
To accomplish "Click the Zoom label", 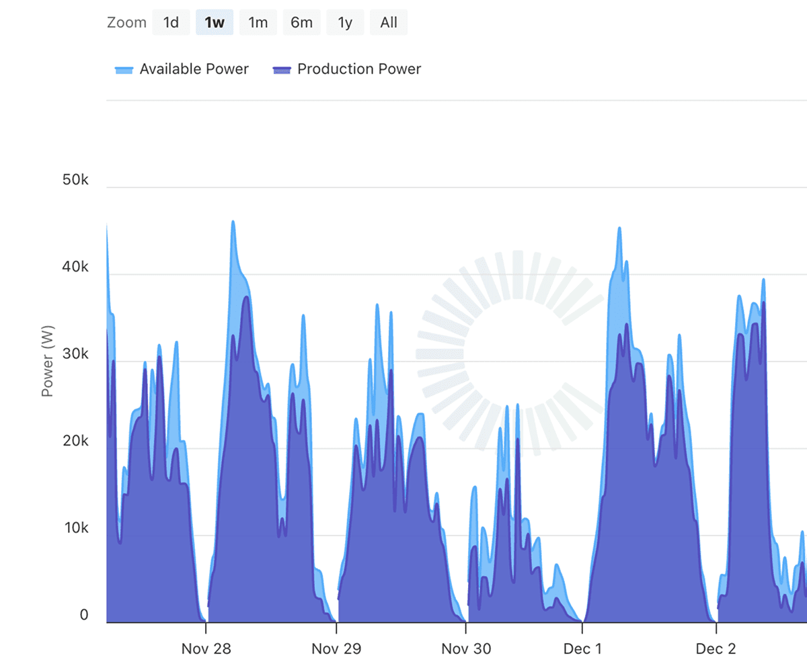I will [x=126, y=22].
